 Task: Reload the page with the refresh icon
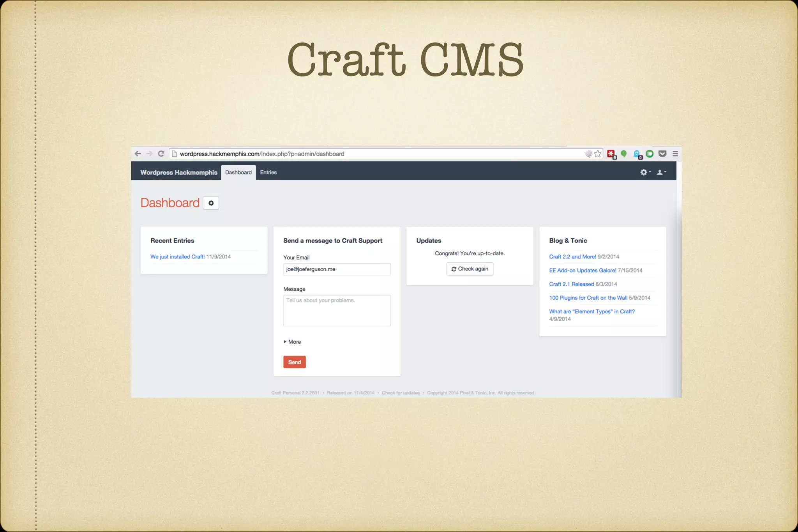(x=161, y=154)
